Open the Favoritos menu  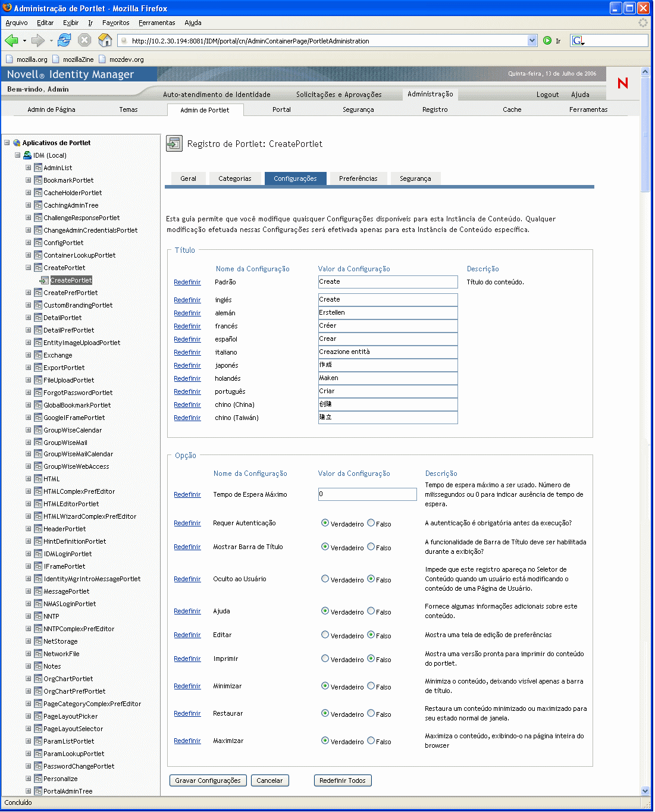(x=116, y=23)
